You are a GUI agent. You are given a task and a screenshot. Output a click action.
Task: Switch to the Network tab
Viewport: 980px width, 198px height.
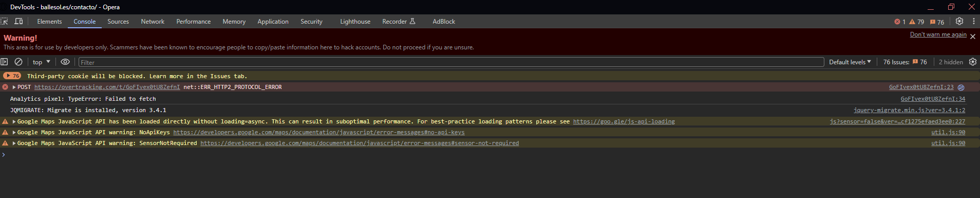tap(153, 22)
